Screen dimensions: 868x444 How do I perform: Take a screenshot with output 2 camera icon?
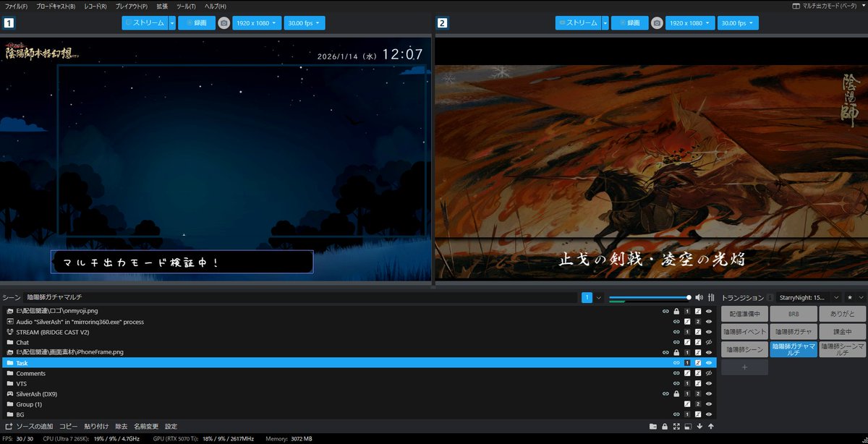(657, 23)
